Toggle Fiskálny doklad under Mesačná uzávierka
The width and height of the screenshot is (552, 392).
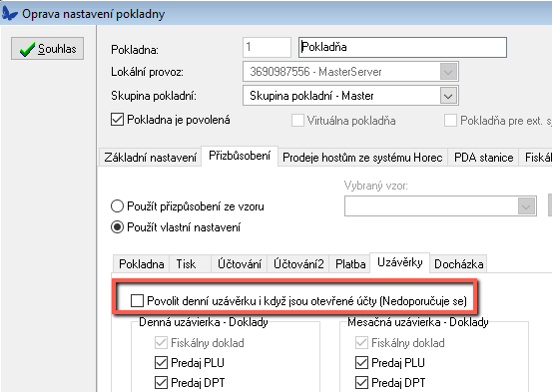(361, 343)
